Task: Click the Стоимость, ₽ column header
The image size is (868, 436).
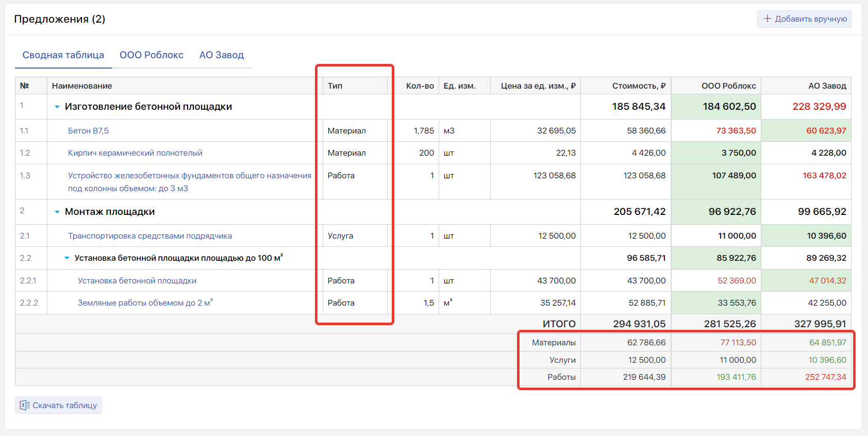Action: [x=638, y=86]
